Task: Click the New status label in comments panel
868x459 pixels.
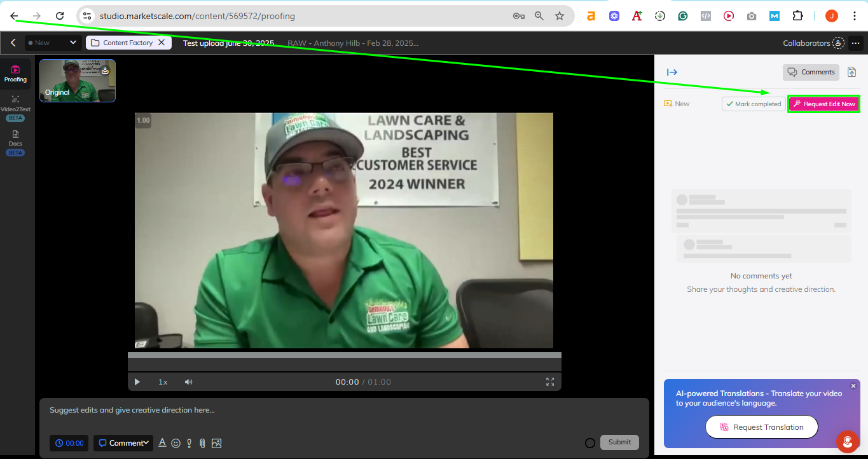Action: 677,104
